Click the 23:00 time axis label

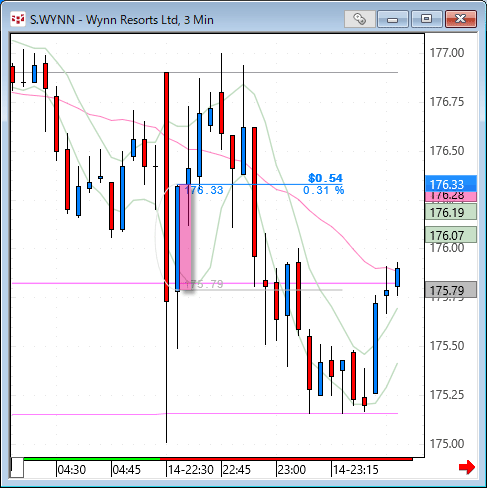(292, 470)
